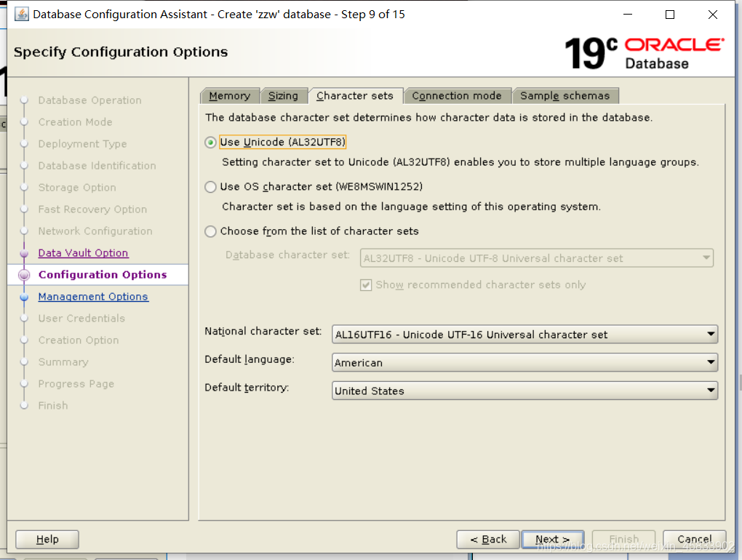This screenshot has height=560, width=742.
Task: Click the Data Vault Option step bullet icon
Action: tap(24, 254)
